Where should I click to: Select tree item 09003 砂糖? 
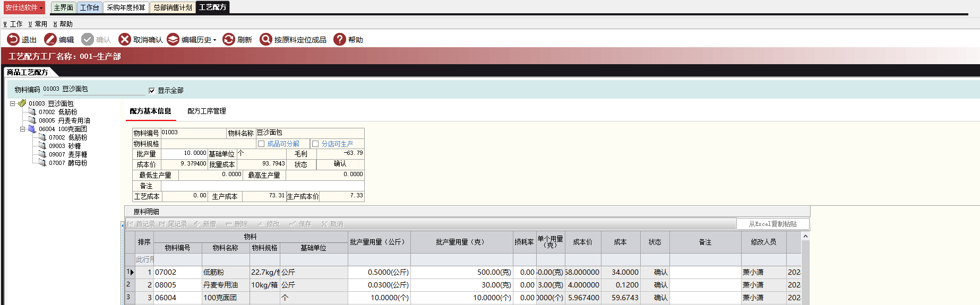tap(65, 146)
